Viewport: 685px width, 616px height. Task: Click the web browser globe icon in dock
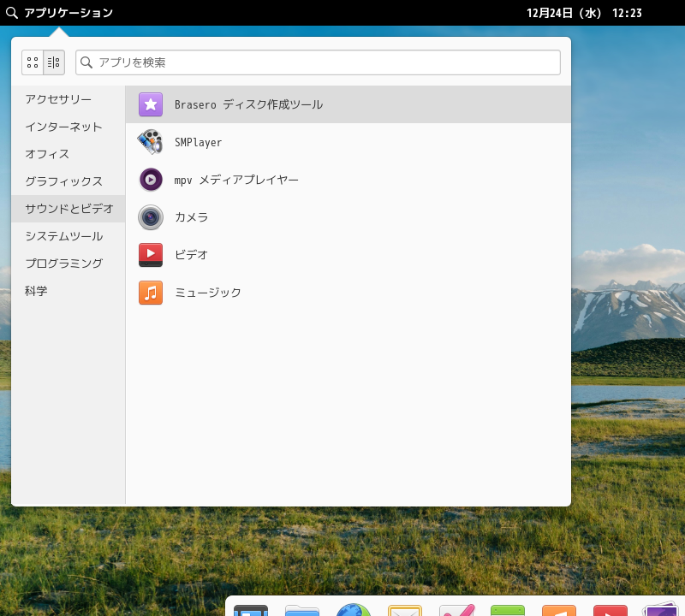pyautogui.click(x=353, y=609)
